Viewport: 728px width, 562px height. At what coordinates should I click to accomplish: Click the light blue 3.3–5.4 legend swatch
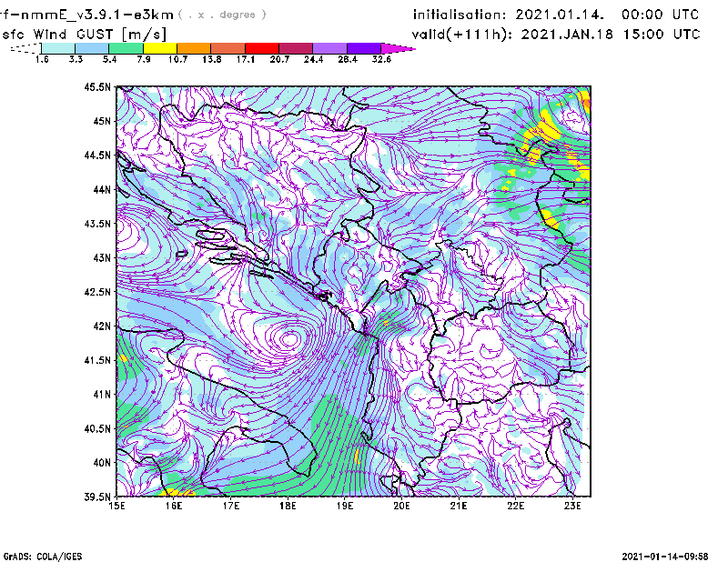point(92,48)
